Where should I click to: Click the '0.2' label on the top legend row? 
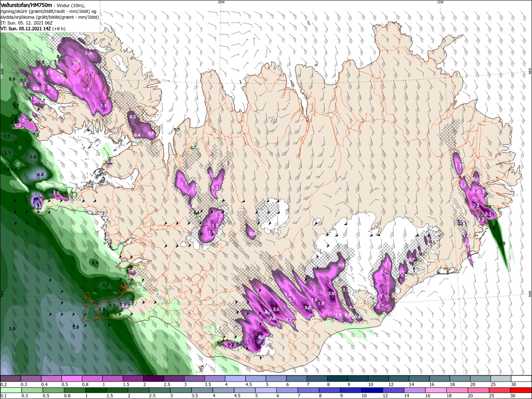3,384
